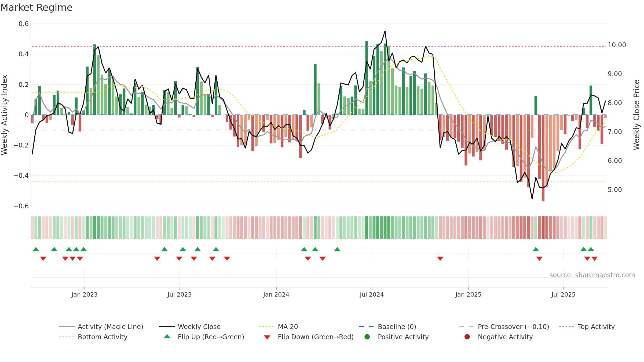
Task: Click the 10.00 price axis tick
Action: [617, 45]
